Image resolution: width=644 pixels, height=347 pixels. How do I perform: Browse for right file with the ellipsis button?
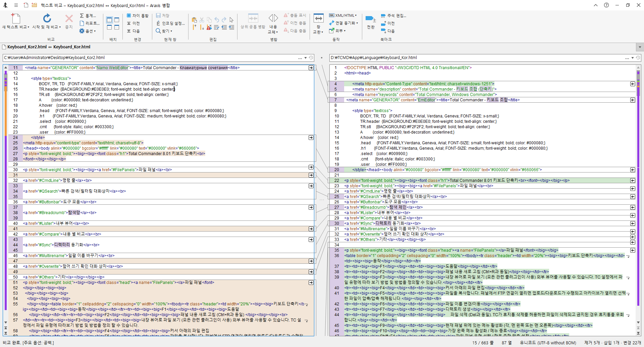click(627, 58)
